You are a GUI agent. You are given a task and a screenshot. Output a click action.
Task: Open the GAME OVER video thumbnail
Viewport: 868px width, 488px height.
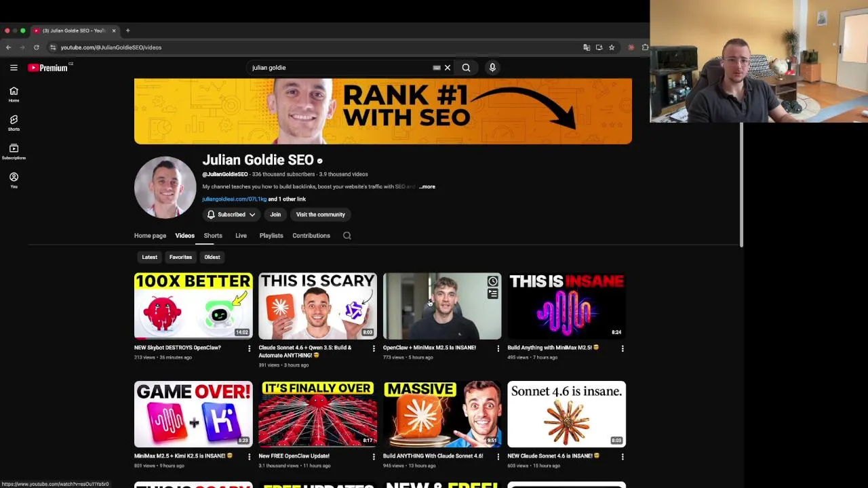[193, 414]
